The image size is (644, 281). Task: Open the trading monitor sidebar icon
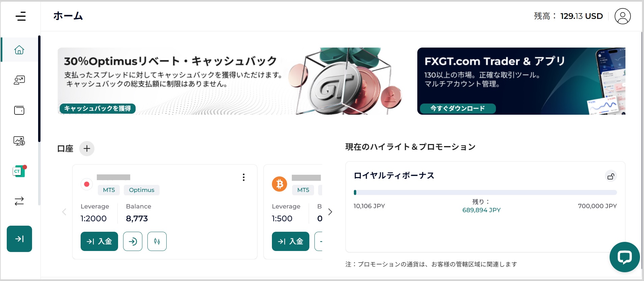click(19, 141)
